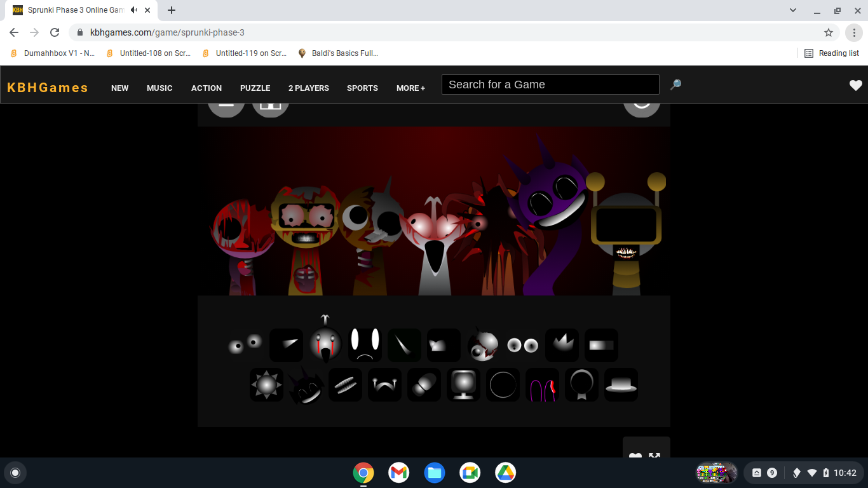Open the status tray clock showing 10:42

pos(845,473)
